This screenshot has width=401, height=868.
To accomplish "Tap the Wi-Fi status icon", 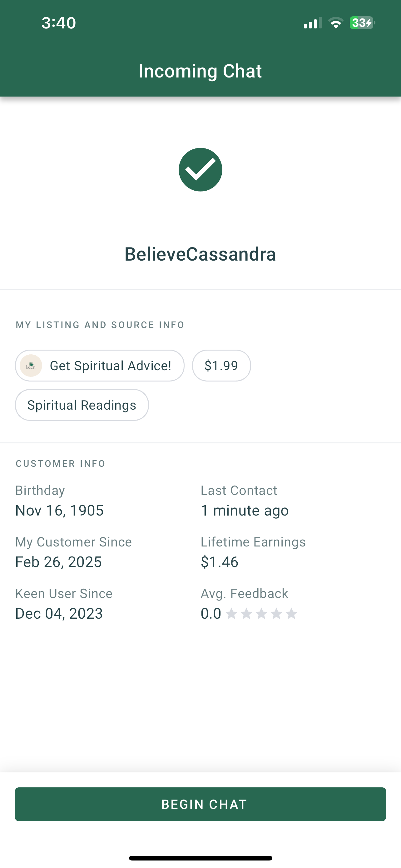I will [336, 23].
